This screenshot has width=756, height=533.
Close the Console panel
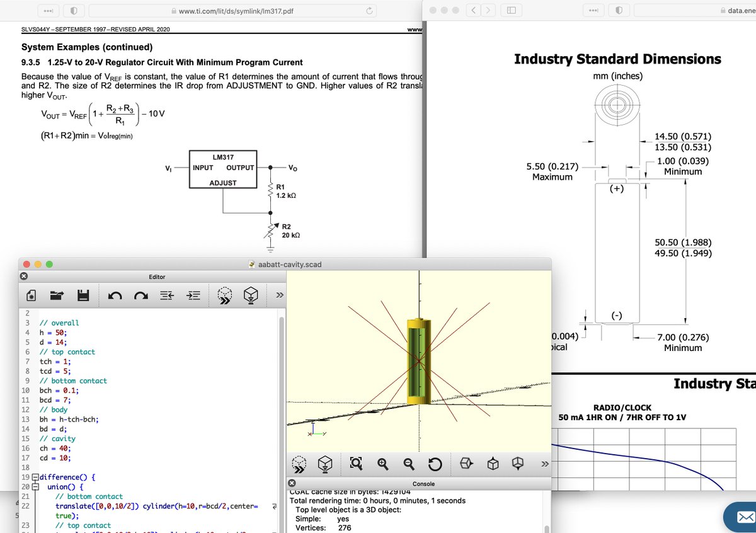292,483
